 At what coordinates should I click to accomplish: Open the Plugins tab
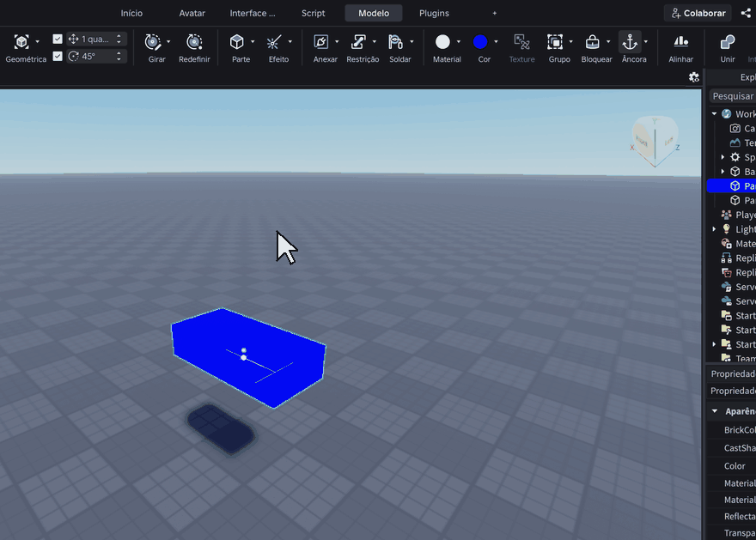pos(434,13)
